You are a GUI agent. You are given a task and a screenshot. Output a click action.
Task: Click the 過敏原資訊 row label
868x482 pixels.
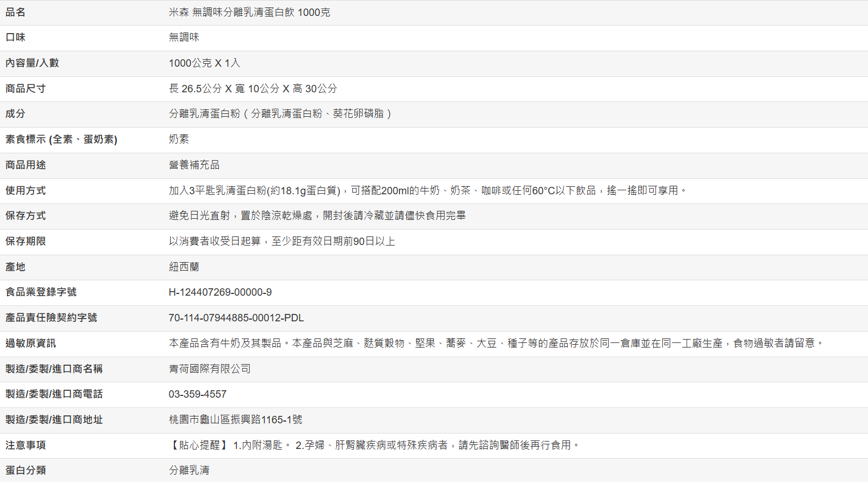coord(31,344)
